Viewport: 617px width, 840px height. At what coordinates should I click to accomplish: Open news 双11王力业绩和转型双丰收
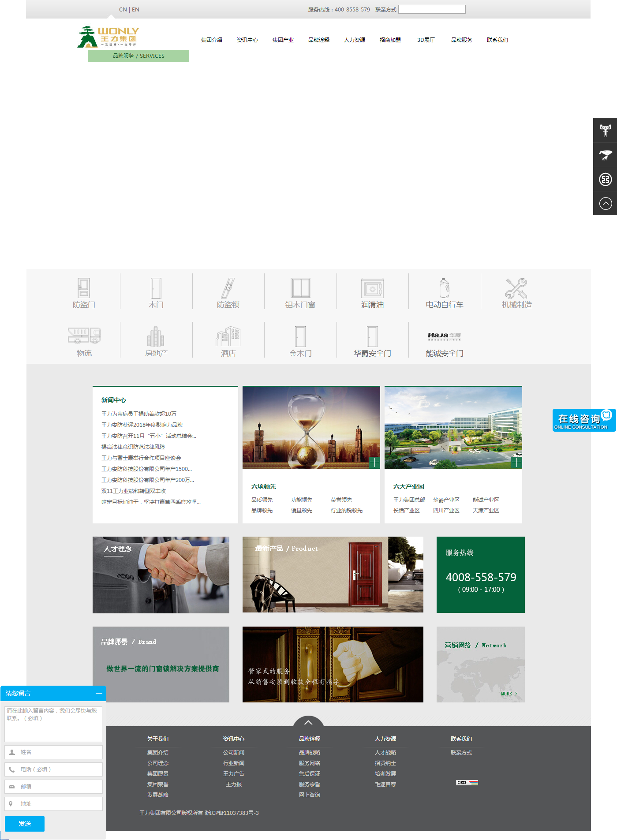[x=134, y=491]
